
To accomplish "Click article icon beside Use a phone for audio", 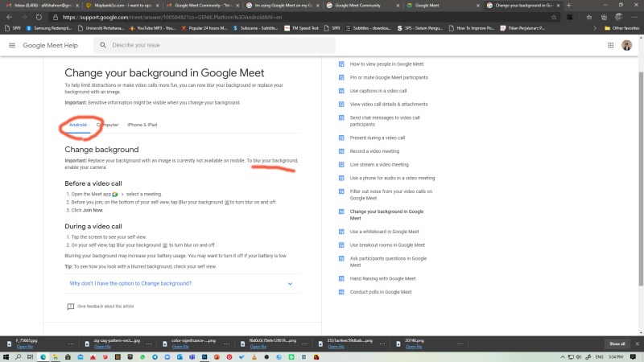I will 341,178.
